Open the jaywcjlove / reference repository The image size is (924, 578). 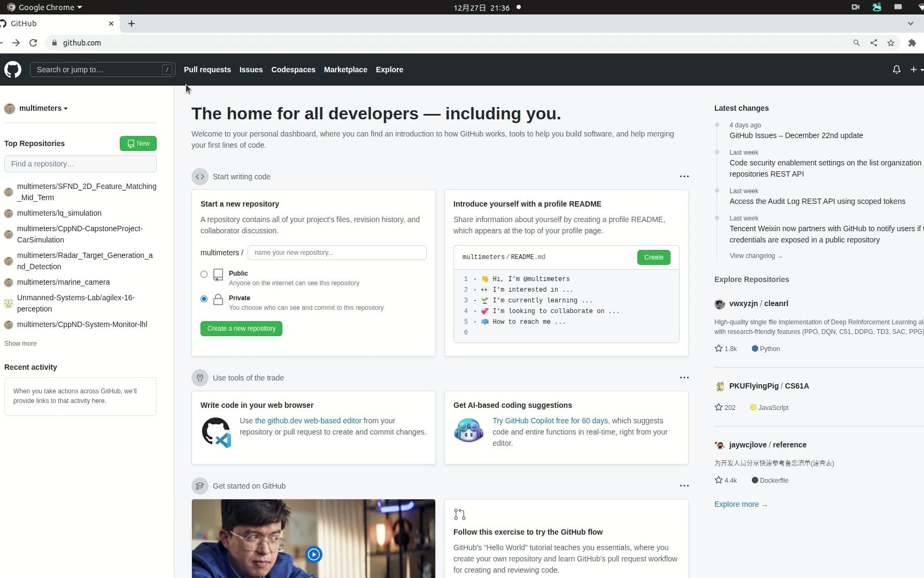click(767, 445)
